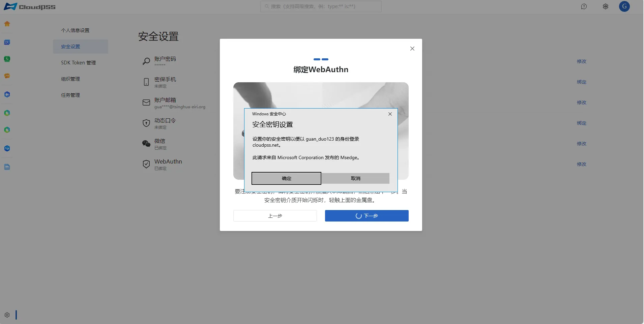The image size is (644, 324).
Task: Open green leaf hexagon icon above bar-chart hexagon
Action: [x=7, y=130]
